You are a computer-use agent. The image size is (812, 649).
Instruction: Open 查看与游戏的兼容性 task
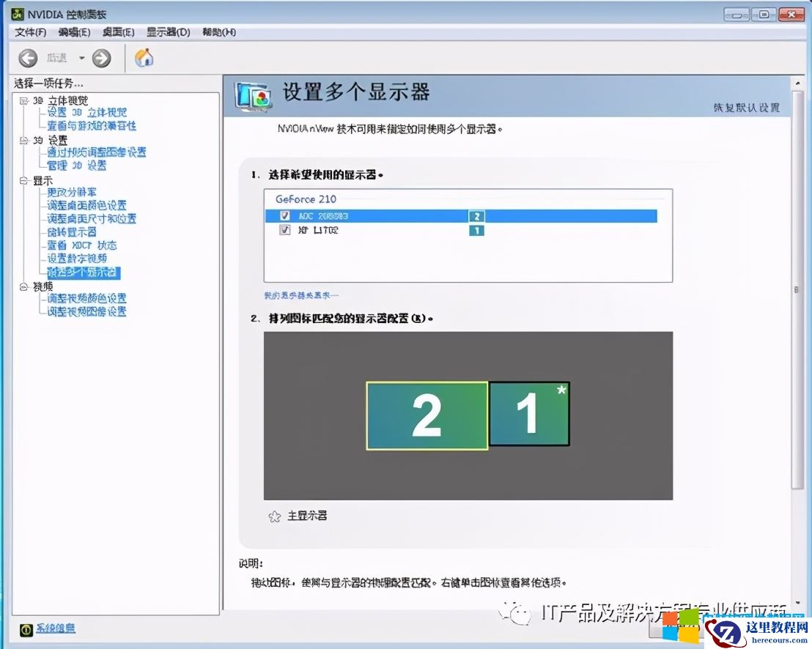[92, 126]
